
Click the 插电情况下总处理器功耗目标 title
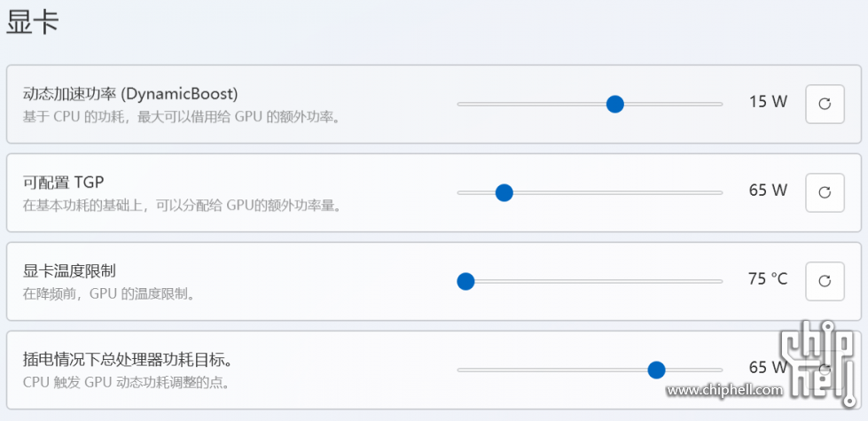click(x=127, y=360)
